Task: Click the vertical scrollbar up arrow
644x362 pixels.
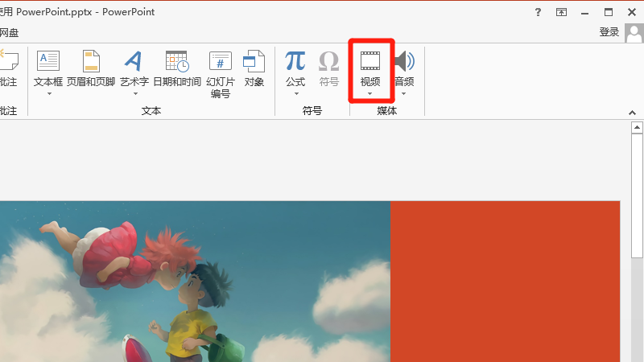Action: click(x=637, y=128)
